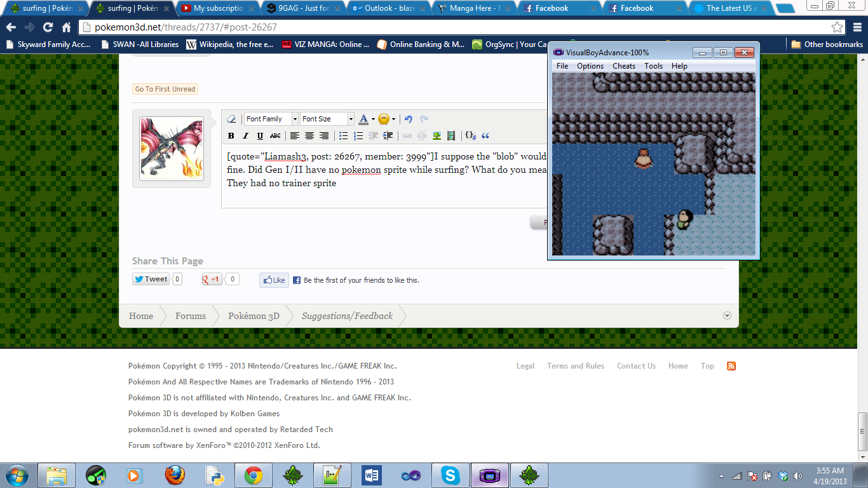This screenshot has height=488, width=868.
Task: Open the text color dropdown arrow
Action: [373, 119]
